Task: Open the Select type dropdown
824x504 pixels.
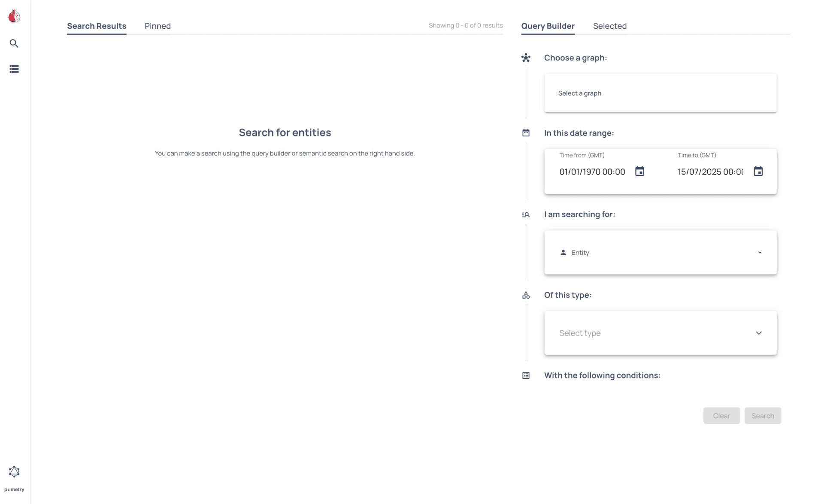Action: [x=758, y=333]
